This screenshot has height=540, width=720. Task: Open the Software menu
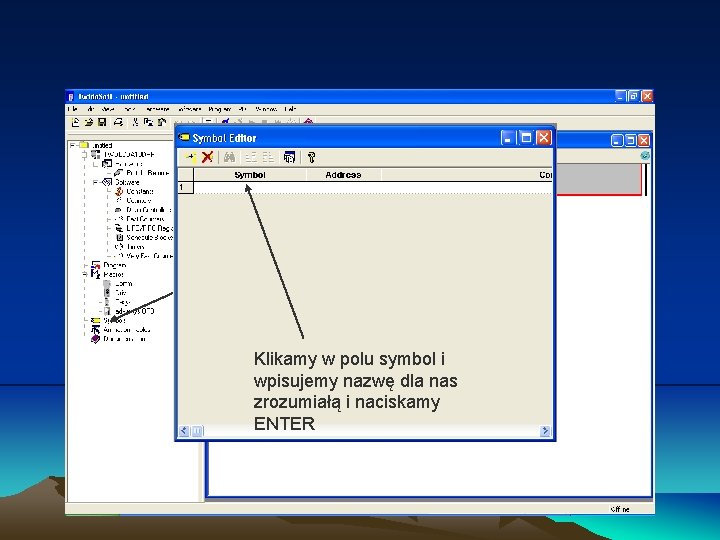tap(190, 109)
